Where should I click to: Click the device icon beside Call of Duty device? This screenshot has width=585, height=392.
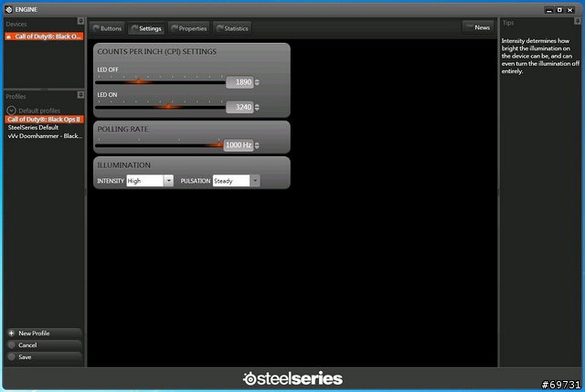9,37
